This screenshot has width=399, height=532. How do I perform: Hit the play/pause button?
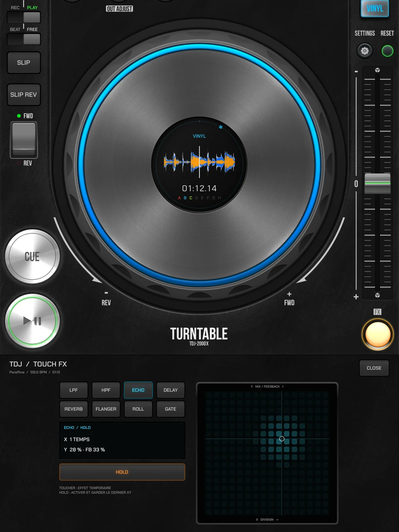(x=32, y=321)
